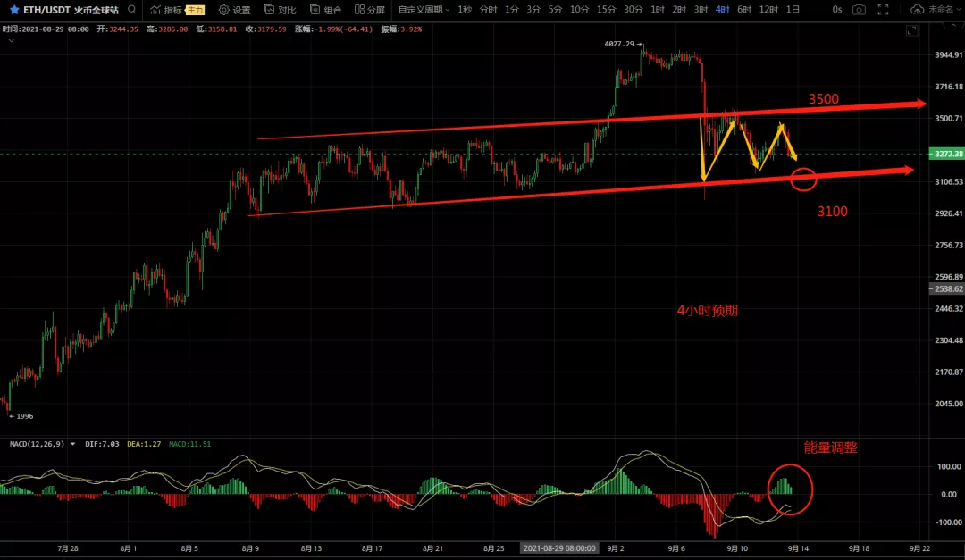Open the MACD(12,26,9) indicator dropdown arrow
Viewport: 965px width, 560px height.
[72, 444]
